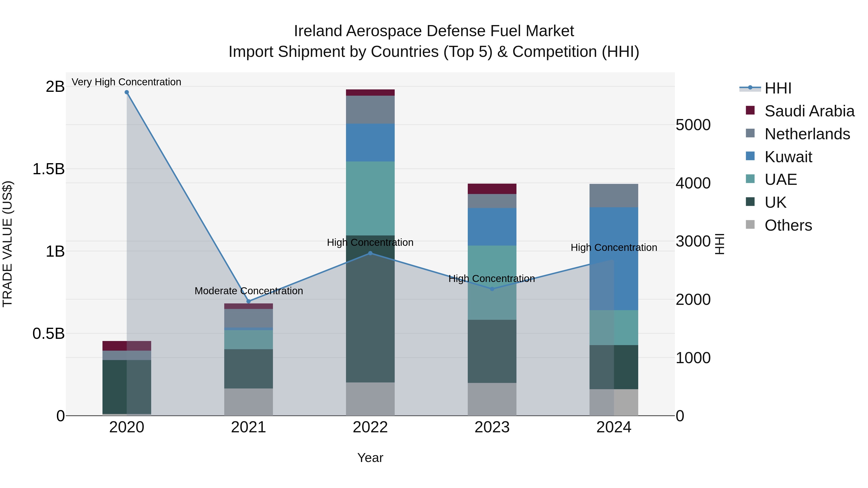Click the Netherlands segment in 2024 bar
Viewport: 868px width, 488px height.
tap(614, 196)
